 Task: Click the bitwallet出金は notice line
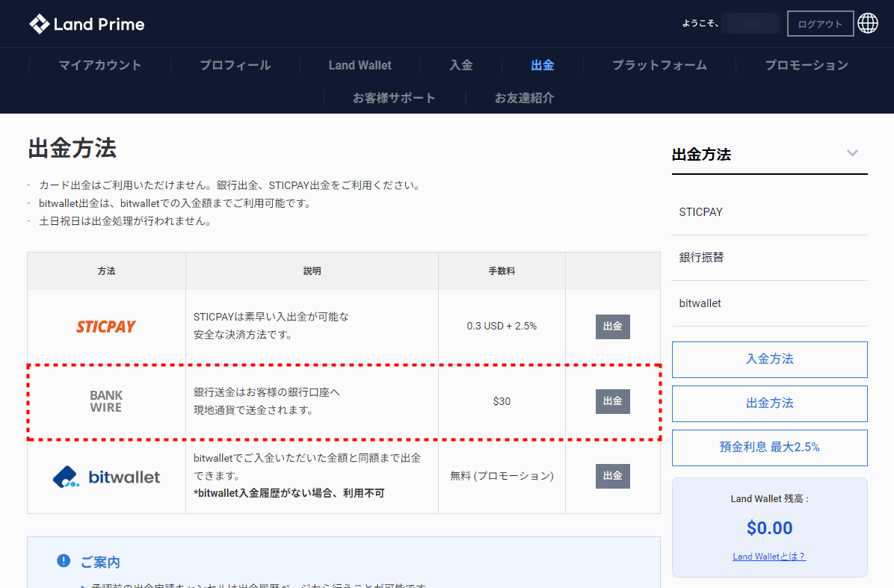176,203
